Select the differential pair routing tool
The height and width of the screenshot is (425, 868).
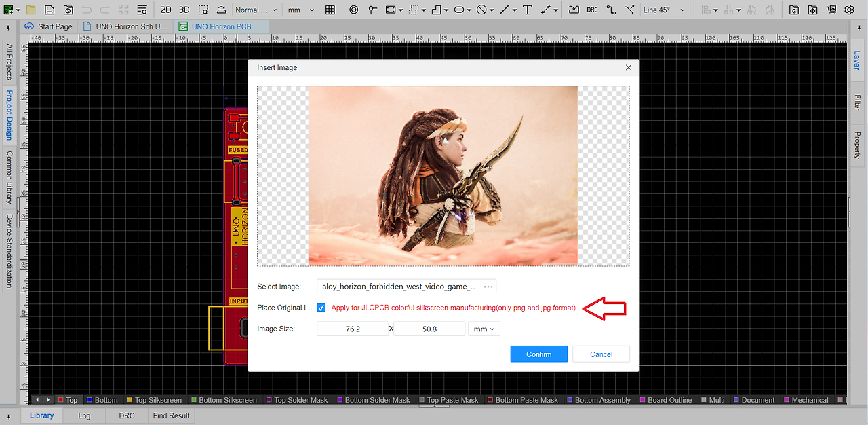tap(630, 10)
